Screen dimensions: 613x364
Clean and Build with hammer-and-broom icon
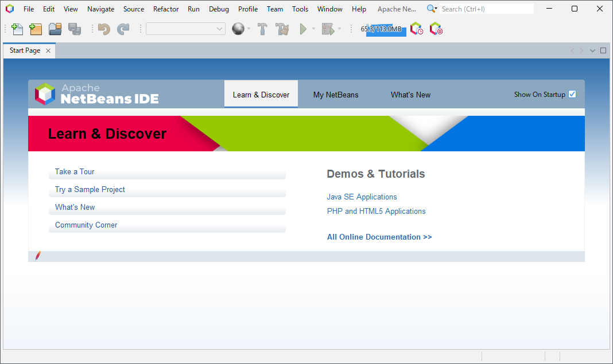click(282, 29)
